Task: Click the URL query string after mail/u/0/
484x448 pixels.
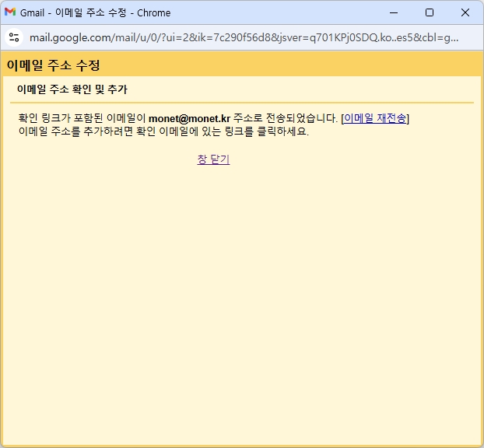Action: click(x=296, y=37)
